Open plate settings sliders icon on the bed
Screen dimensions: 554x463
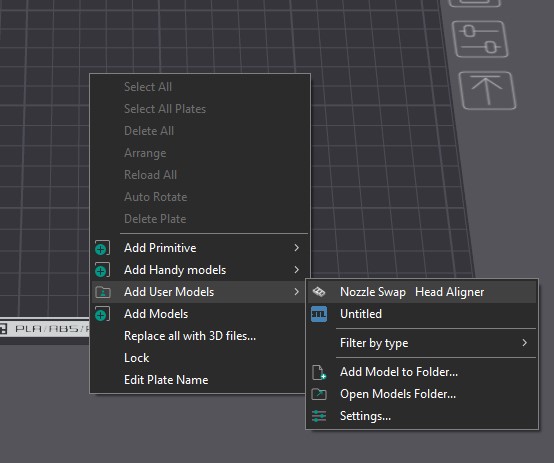click(x=480, y=39)
